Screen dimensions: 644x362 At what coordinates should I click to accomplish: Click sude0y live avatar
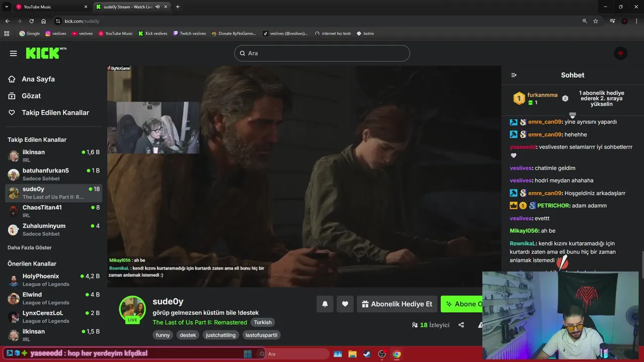[x=132, y=309]
